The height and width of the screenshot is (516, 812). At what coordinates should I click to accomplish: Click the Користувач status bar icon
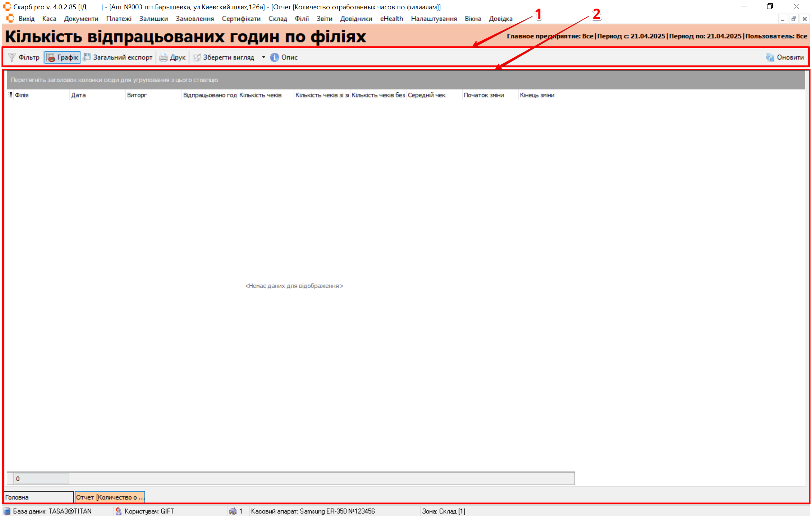click(x=119, y=511)
